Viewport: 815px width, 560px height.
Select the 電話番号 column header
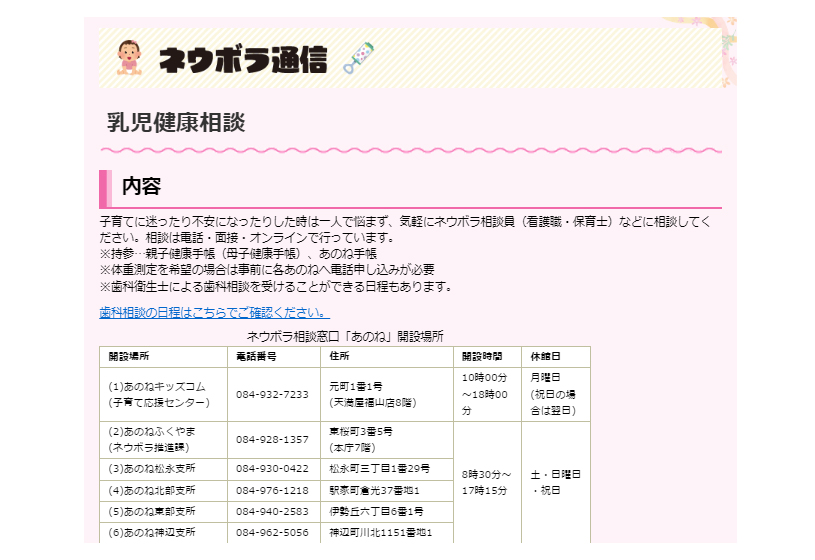tap(256, 356)
